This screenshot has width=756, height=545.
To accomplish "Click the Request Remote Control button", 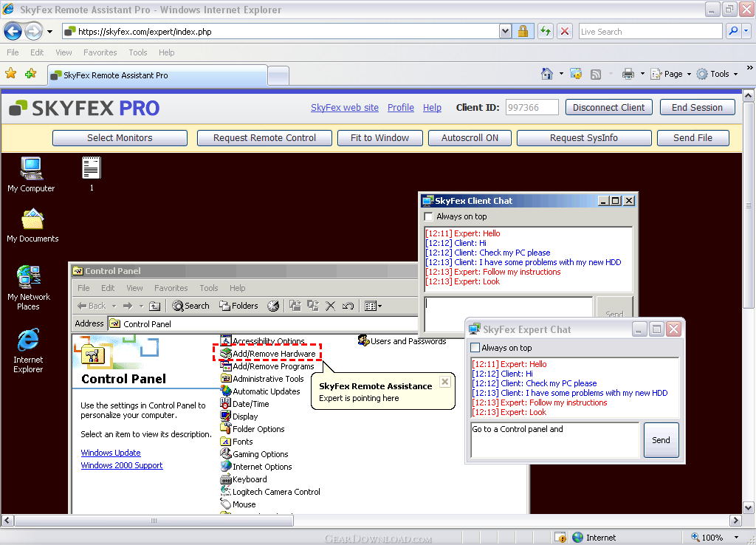I will pos(264,138).
